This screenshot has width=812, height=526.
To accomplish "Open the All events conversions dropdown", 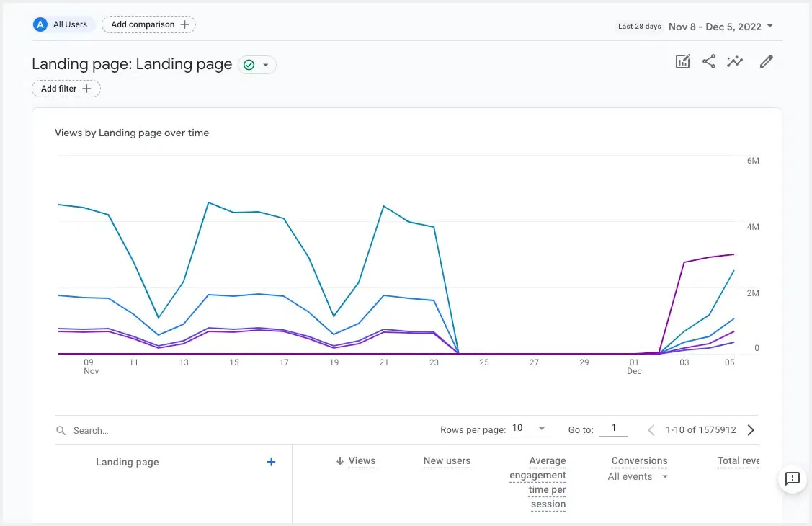I will tap(637, 476).
